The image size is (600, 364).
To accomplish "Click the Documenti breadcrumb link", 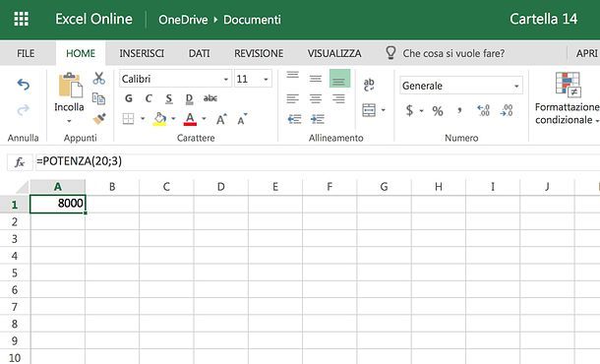I will [252, 20].
